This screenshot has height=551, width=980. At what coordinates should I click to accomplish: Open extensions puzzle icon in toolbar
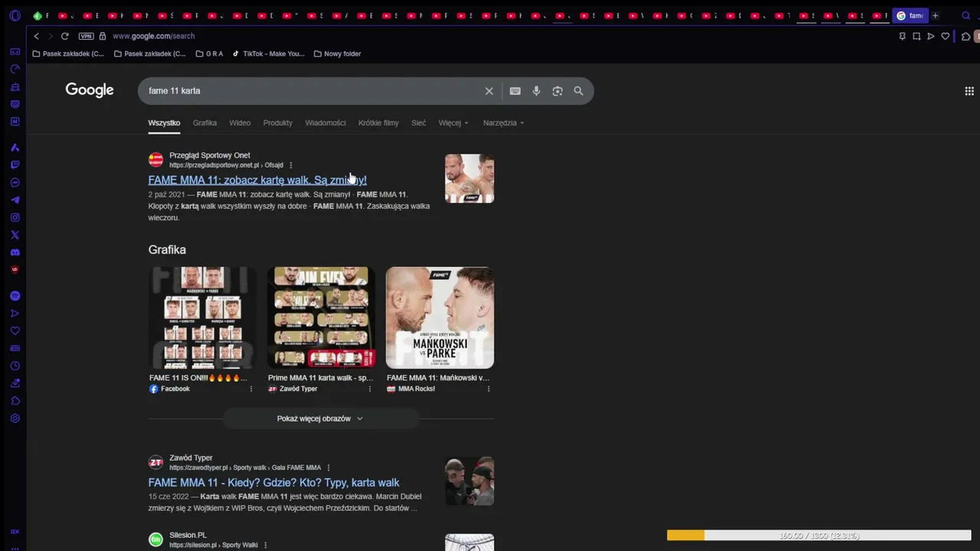[965, 36]
